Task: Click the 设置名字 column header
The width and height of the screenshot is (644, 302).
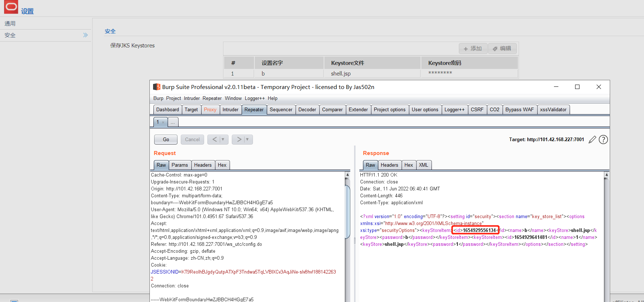Action: tap(289, 63)
